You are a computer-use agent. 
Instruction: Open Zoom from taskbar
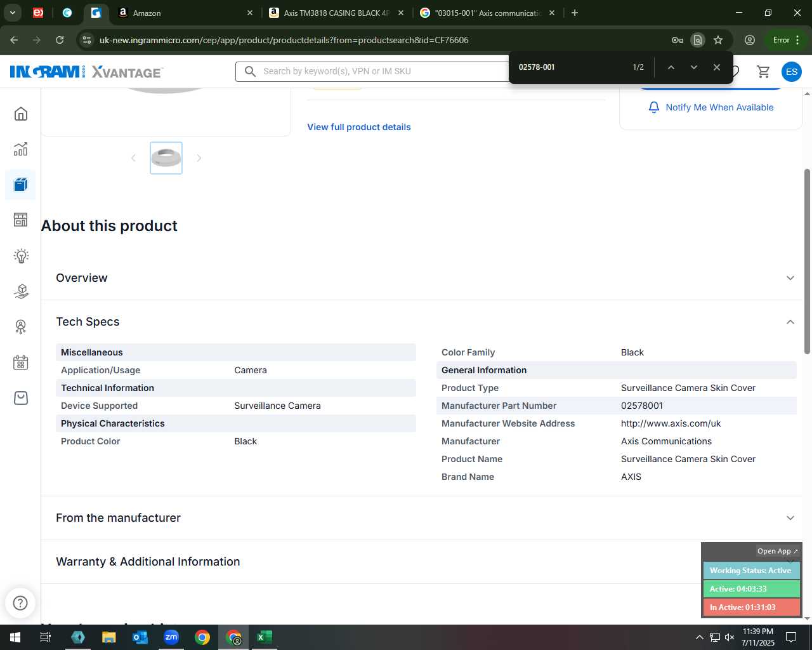click(x=171, y=637)
